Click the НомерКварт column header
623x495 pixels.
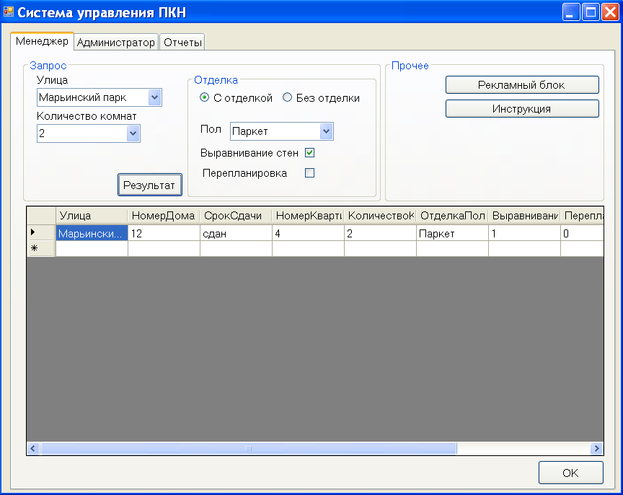pos(308,216)
